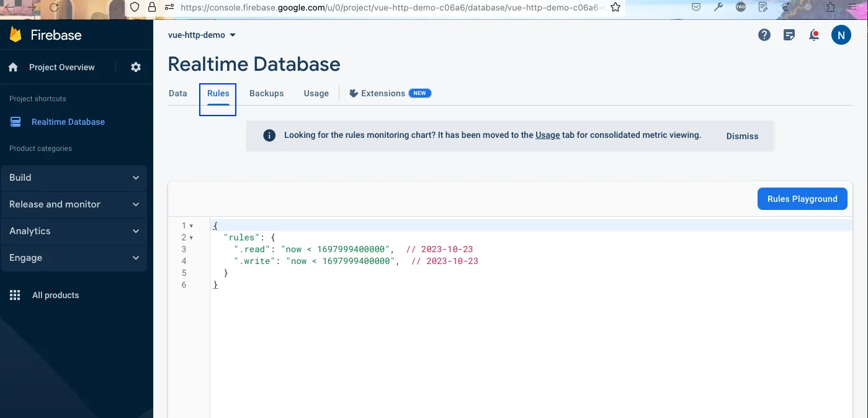This screenshot has height=418, width=868.
Task: Follow the Usage link in banner
Action: 547,135
